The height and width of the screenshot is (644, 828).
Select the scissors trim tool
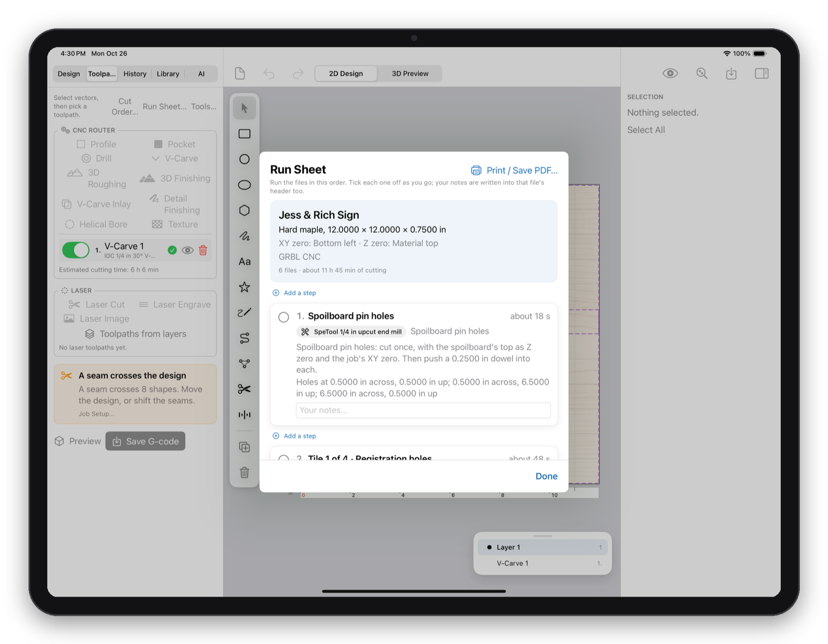244,389
